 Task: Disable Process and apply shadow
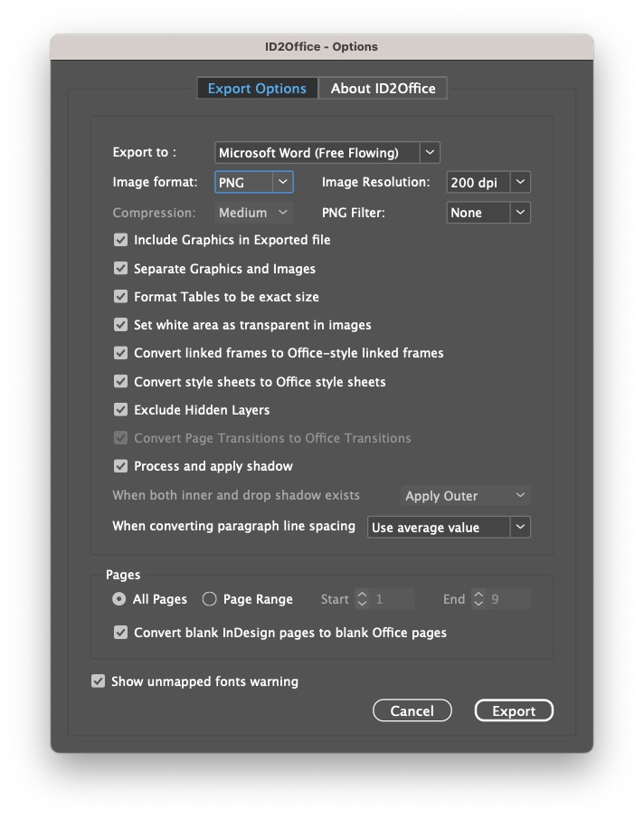120,466
